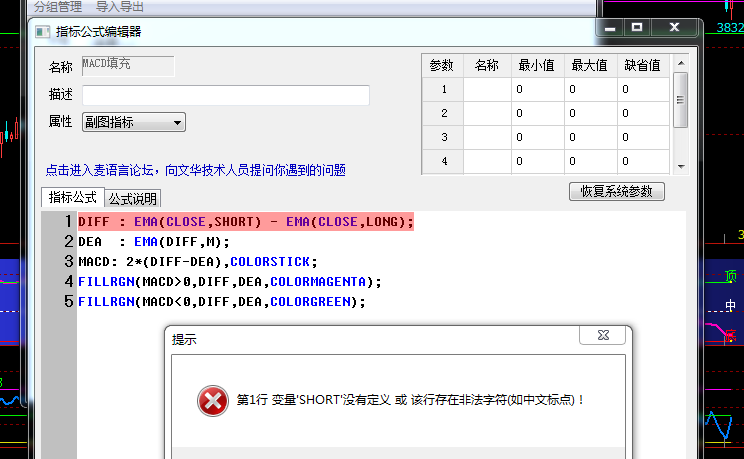The width and height of the screenshot is (744, 459).
Task: Minimize the formula editor window
Action: (610, 27)
